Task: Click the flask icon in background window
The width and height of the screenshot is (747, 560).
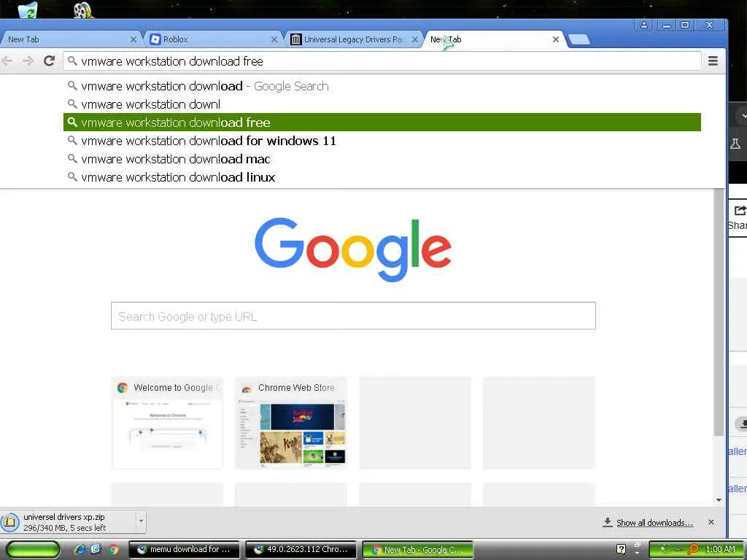Action: [735, 144]
